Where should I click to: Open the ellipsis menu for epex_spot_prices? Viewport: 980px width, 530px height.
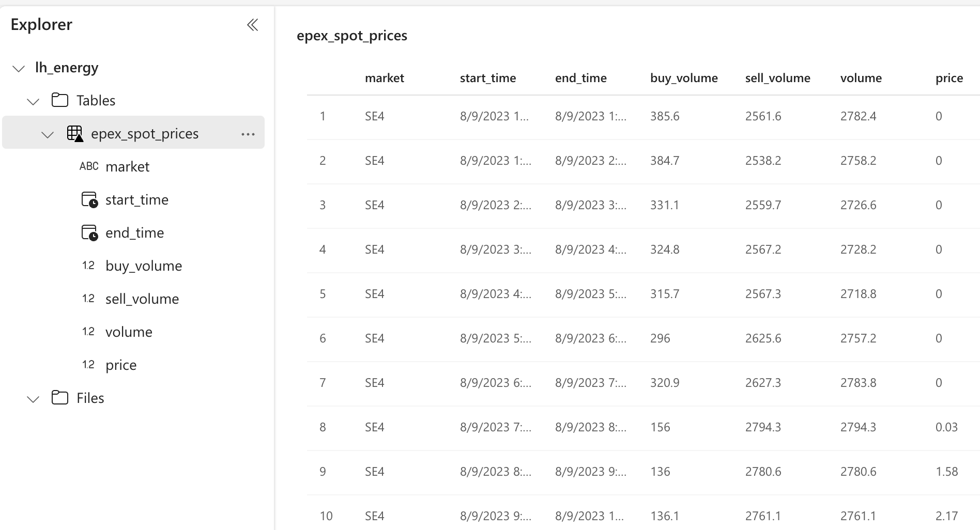point(248,134)
